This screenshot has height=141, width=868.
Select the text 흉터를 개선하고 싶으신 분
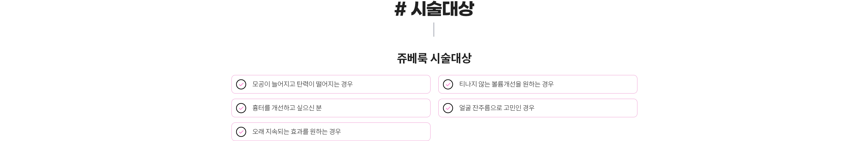tap(287, 108)
